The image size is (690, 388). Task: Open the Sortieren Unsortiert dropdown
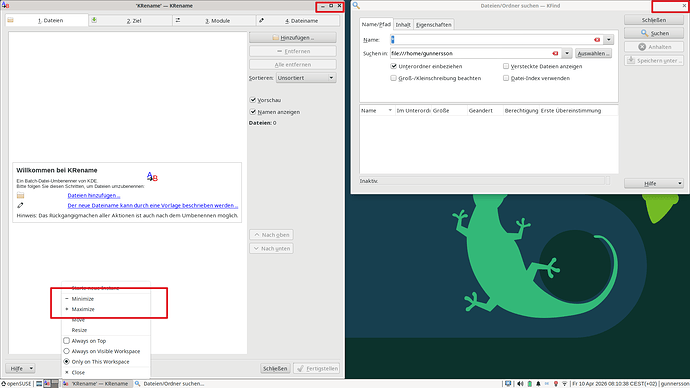[306, 78]
